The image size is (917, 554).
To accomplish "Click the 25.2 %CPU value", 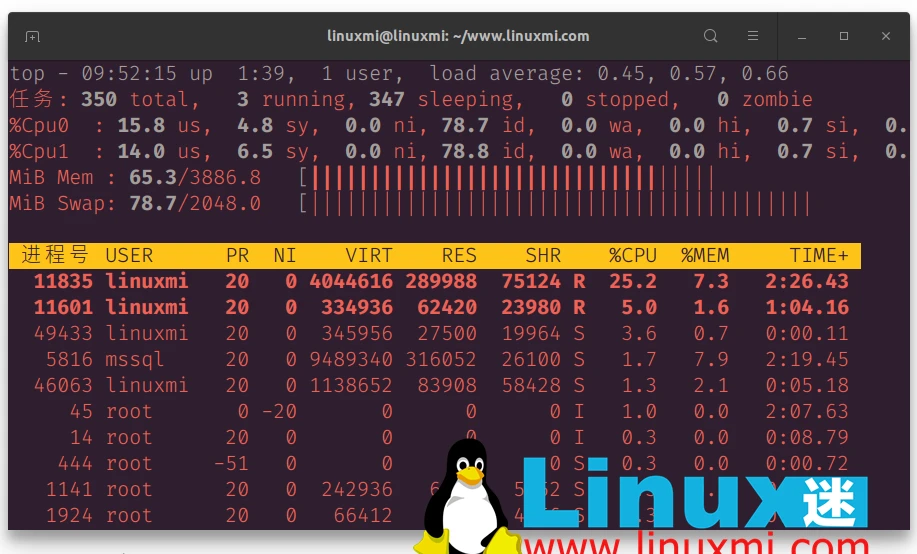I will [x=633, y=281].
